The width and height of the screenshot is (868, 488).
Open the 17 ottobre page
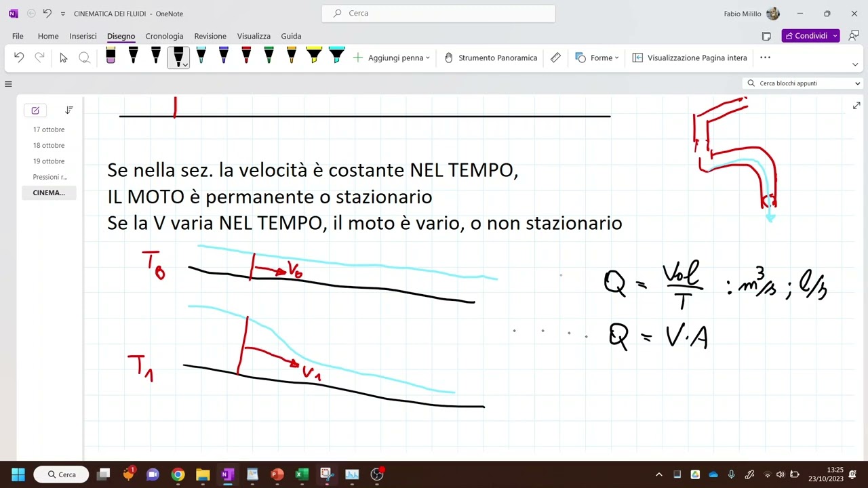pos(49,129)
